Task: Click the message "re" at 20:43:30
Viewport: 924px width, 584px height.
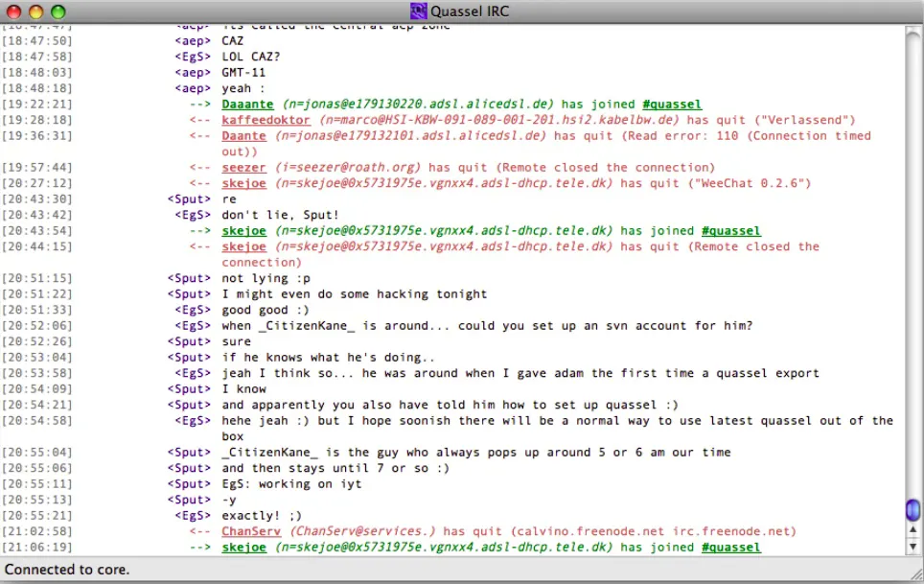Action: 229,199
